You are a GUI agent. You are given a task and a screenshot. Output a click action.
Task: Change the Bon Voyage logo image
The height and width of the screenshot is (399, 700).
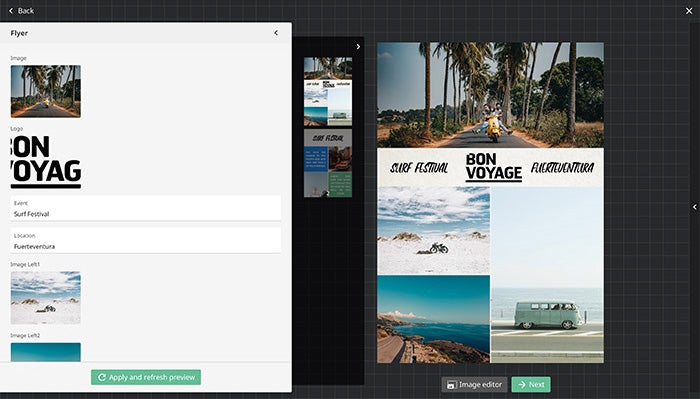click(x=46, y=162)
